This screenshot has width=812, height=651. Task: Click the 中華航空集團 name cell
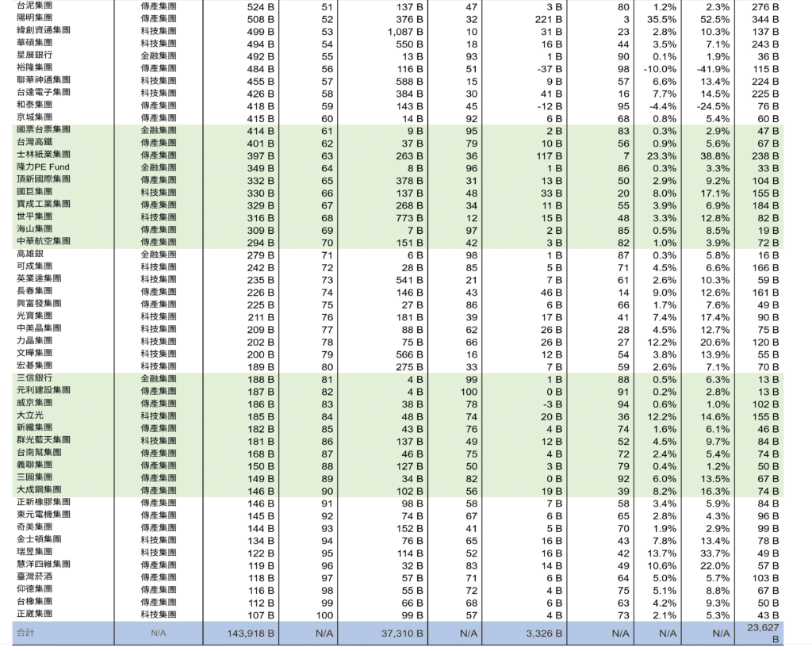[x=44, y=242]
